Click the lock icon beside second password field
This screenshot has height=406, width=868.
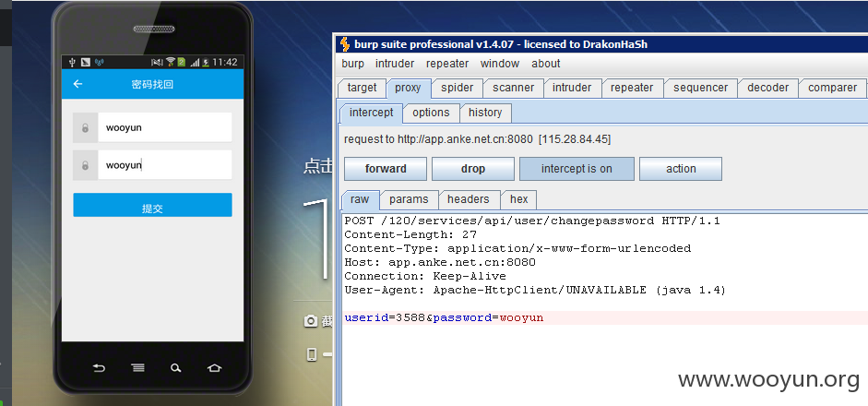[85, 165]
